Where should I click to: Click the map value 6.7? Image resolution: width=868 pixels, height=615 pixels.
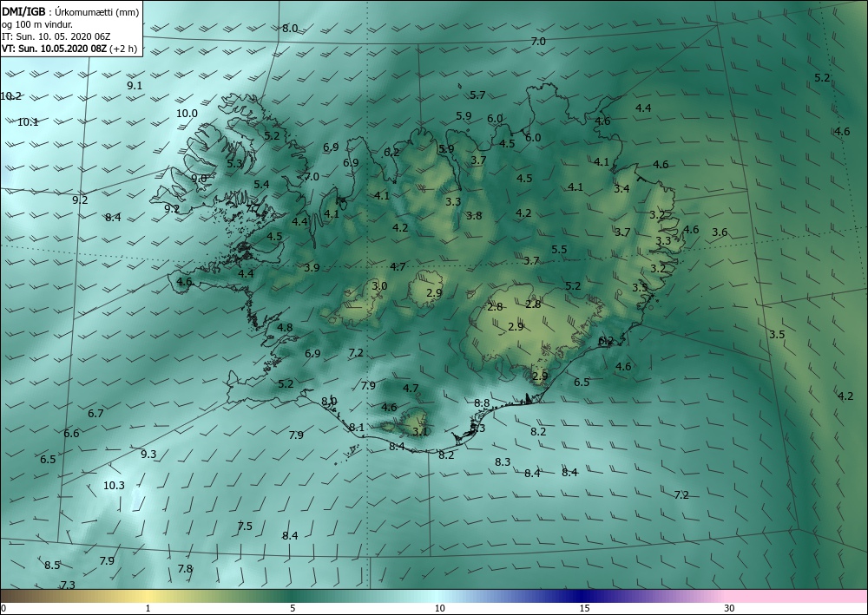pos(95,413)
